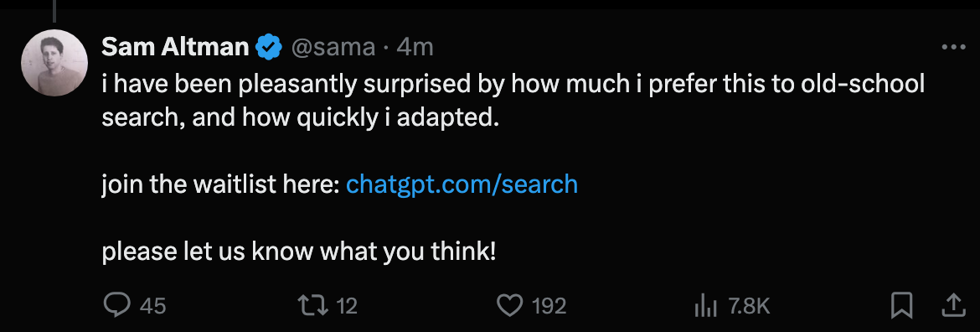Screen dimensions: 980x332
Task: Open view analytics bar chart icon
Action: point(706,306)
